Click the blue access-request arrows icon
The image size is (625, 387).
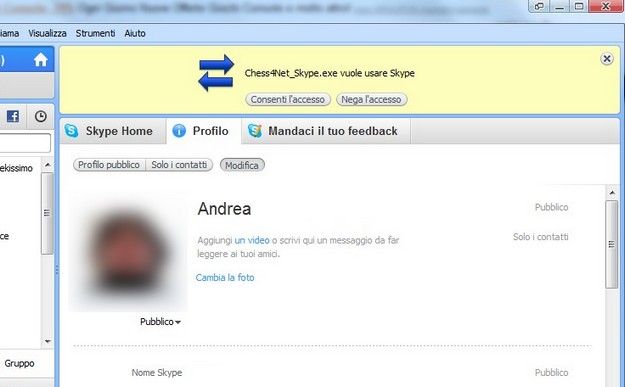pos(216,73)
